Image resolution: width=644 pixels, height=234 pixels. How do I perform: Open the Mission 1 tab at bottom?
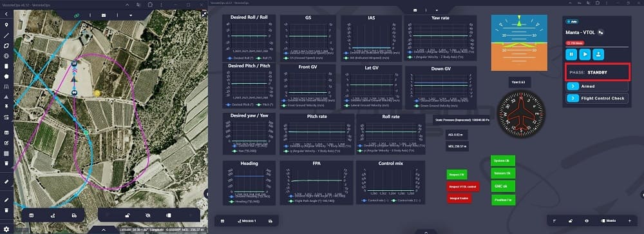(247, 221)
